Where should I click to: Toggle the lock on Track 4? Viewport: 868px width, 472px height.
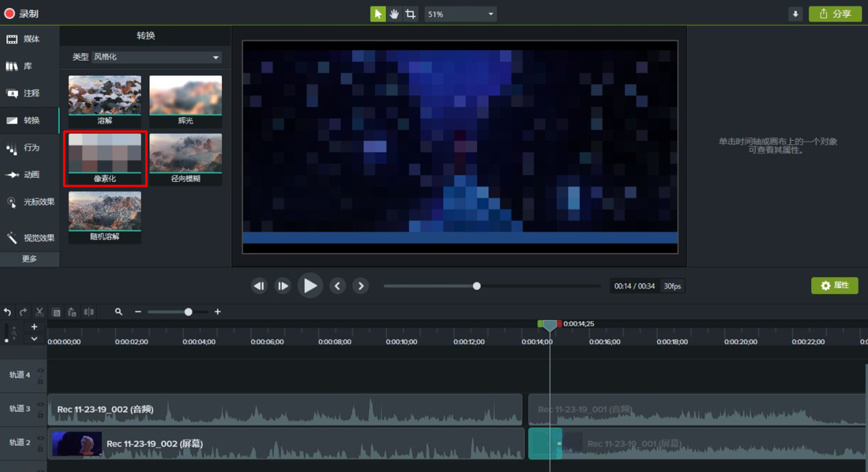(x=40, y=380)
